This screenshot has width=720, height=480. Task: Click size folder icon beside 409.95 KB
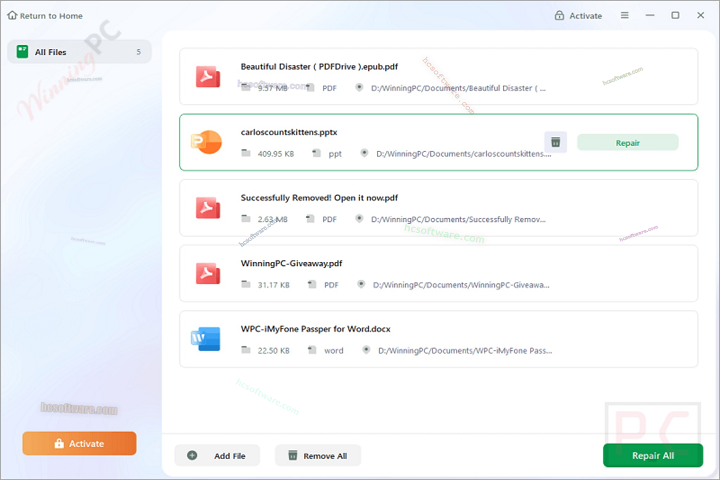click(246, 153)
